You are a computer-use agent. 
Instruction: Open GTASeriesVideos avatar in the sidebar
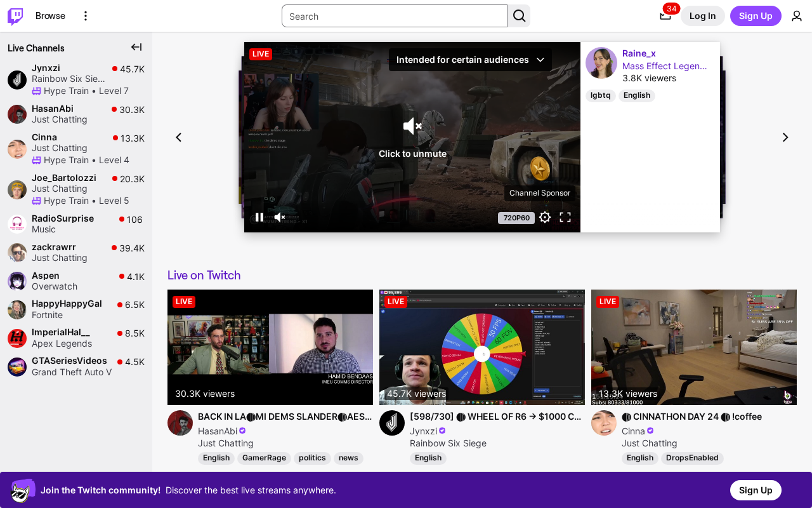(17, 366)
